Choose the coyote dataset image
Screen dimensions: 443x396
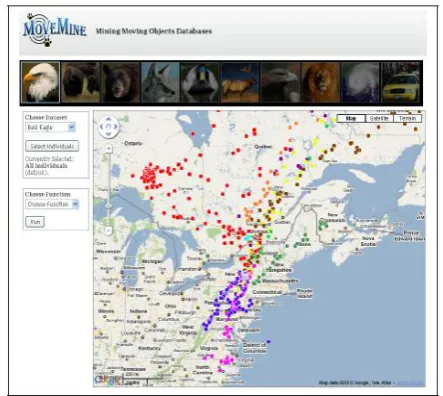[x=160, y=82]
